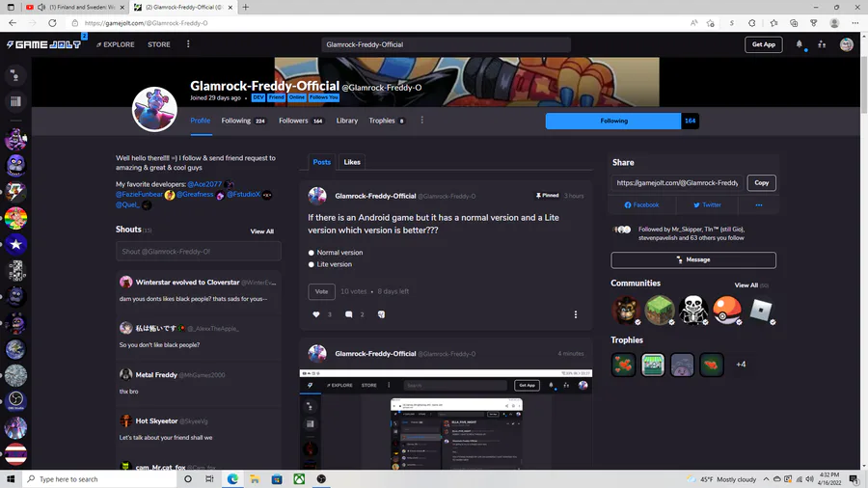Open profile tabs more options menu

pyautogui.click(x=421, y=120)
